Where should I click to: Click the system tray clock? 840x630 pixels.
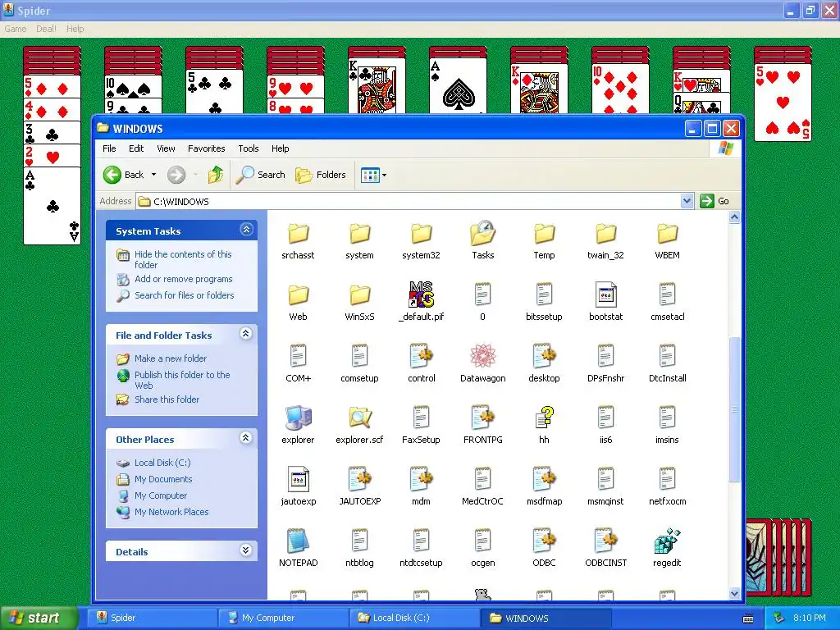[x=809, y=618]
